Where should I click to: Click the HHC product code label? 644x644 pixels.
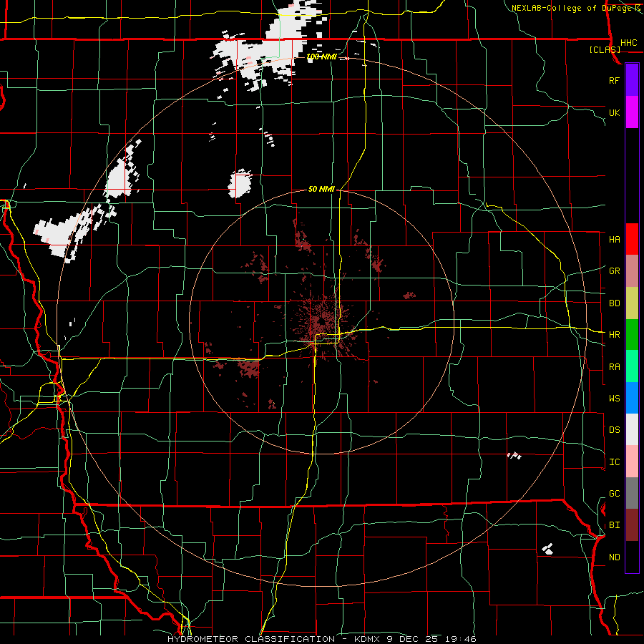click(x=628, y=43)
